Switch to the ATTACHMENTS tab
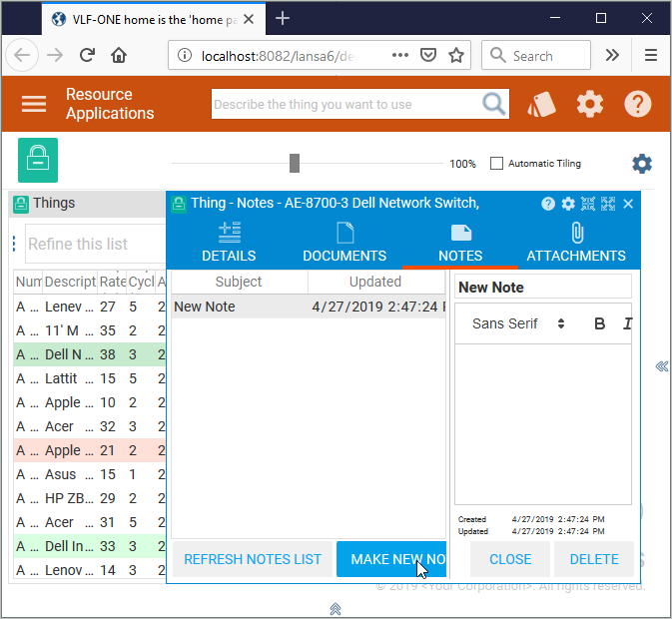 click(x=576, y=242)
